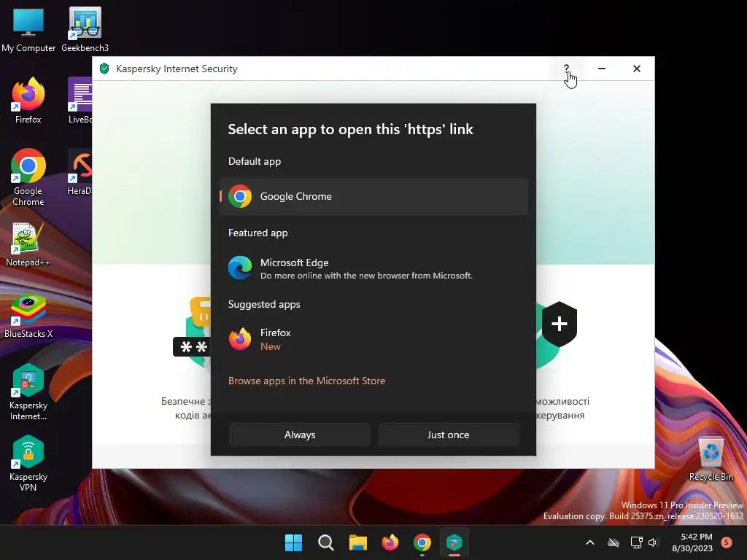Open File Explorer from taskbar
Screen dimensions: 747x560
[357, 542]
